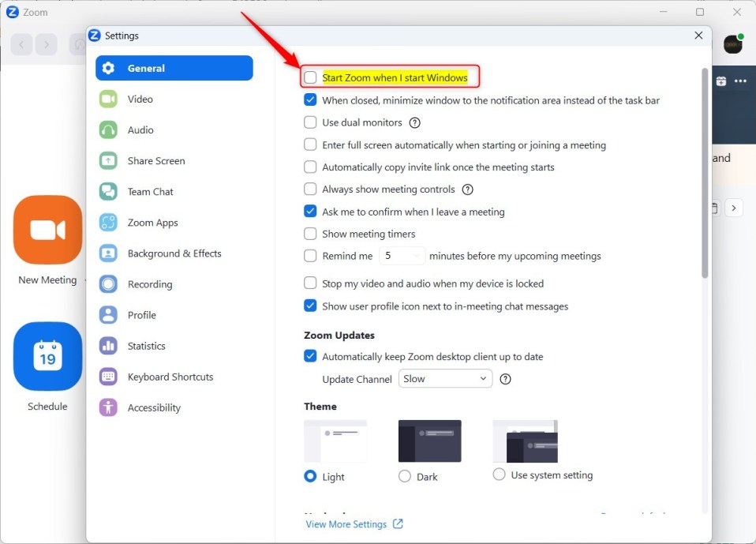
Task: Open the remind minutes dropdown showing 5
Action: coord(402,256)
